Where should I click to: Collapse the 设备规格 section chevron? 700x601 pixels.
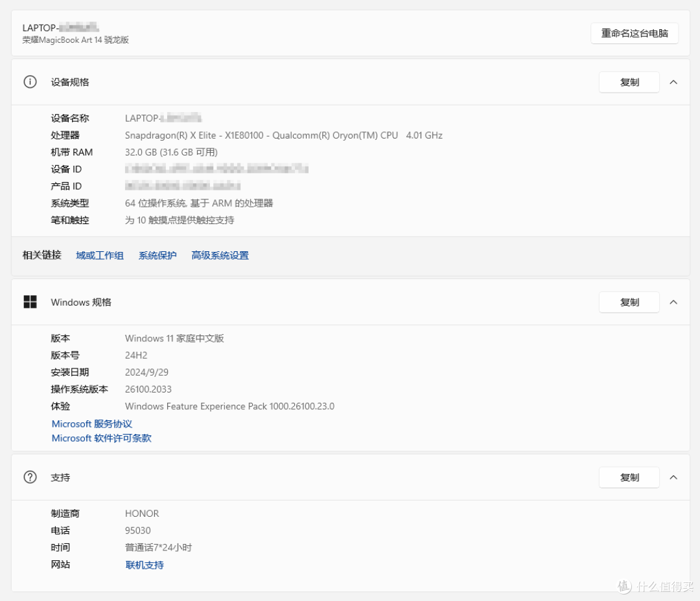tap(673, 82)
